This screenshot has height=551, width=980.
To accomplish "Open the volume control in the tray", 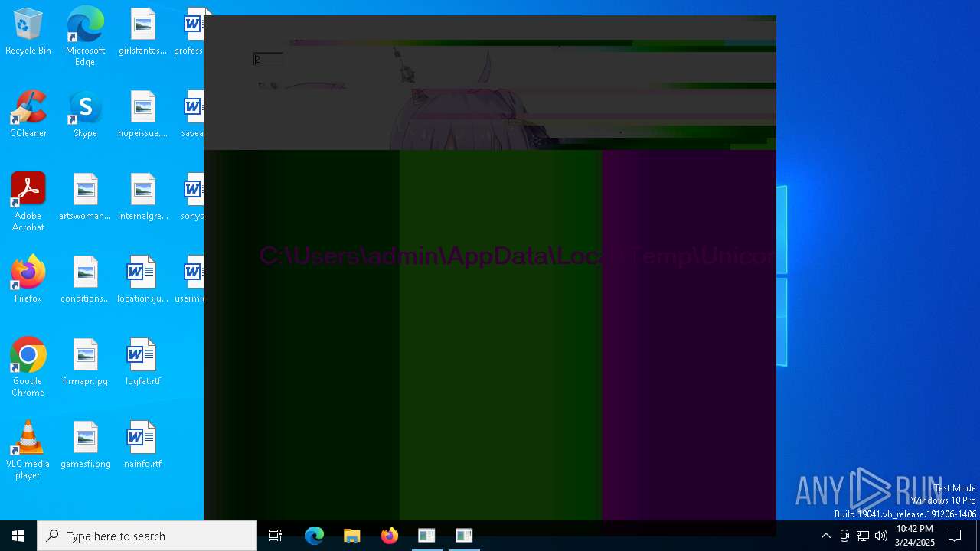I will [881, 536].
